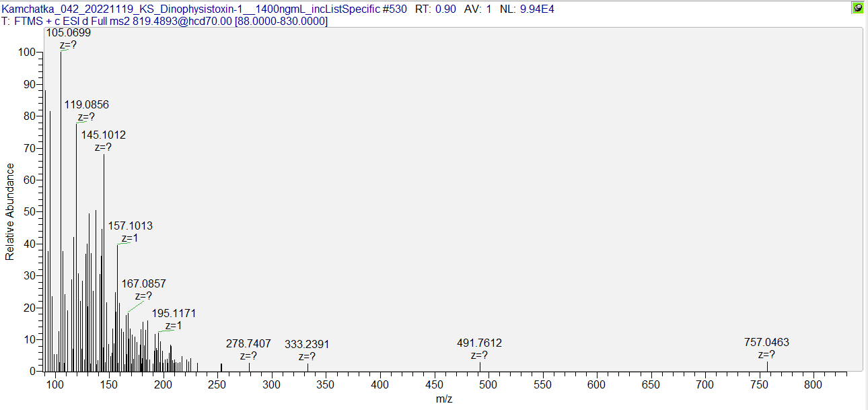Click the green pin icon in the spectrum view
The image size is (868, 410).
(x=857, y=8)
